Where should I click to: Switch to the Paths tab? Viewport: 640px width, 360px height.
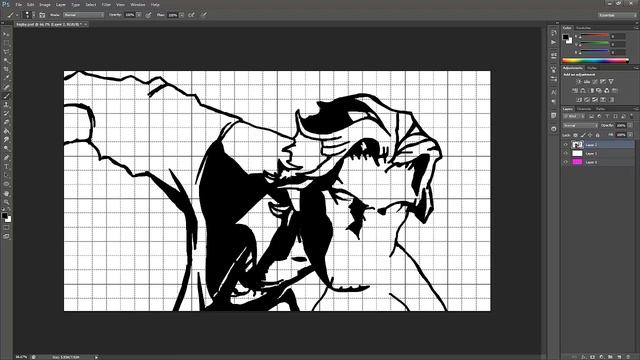(601, 109)
